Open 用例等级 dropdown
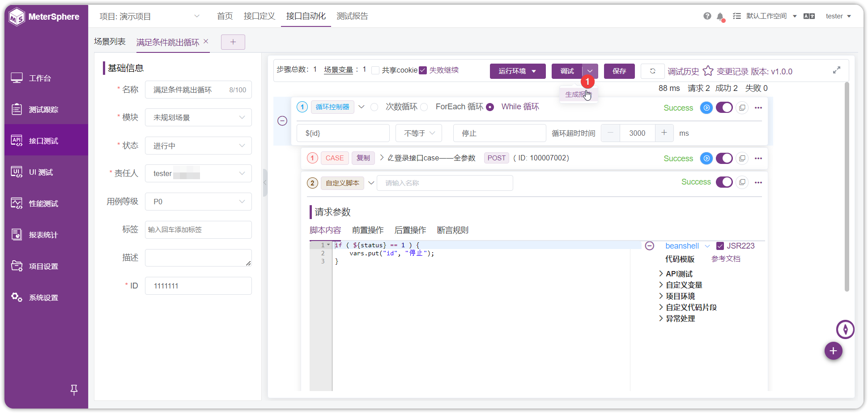868x413 pixels. 198,202
